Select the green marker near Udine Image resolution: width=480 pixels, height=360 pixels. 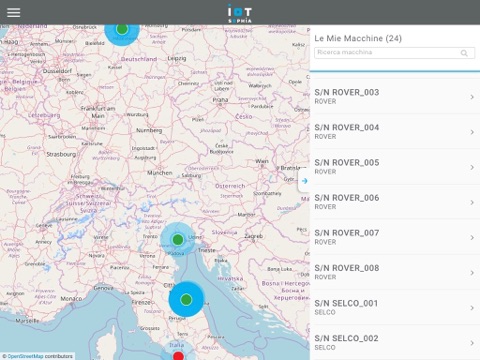pos(178,239)
